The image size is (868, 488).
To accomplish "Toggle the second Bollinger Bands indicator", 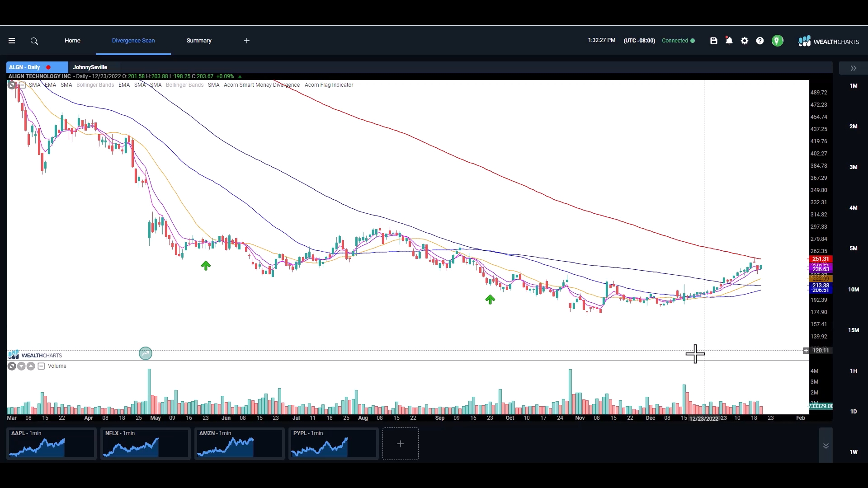I will 184,85.
